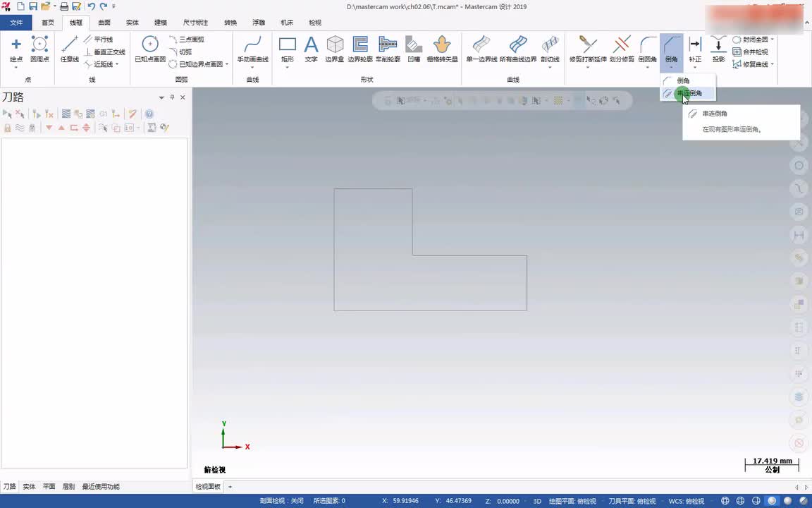This screenshot has height=508, width=812.
Task: Click the WCS setting in status bar
Action: (x=686, y=501)
